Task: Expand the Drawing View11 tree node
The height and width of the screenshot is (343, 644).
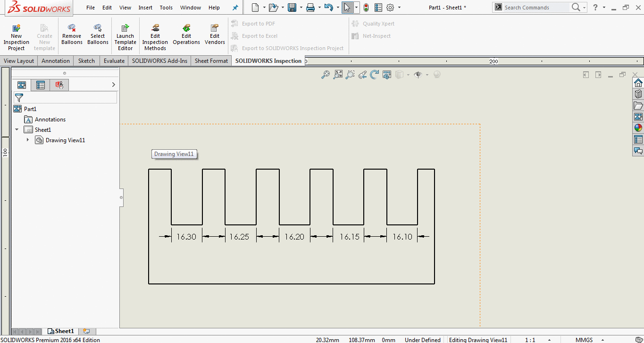Action: (28, 140)
